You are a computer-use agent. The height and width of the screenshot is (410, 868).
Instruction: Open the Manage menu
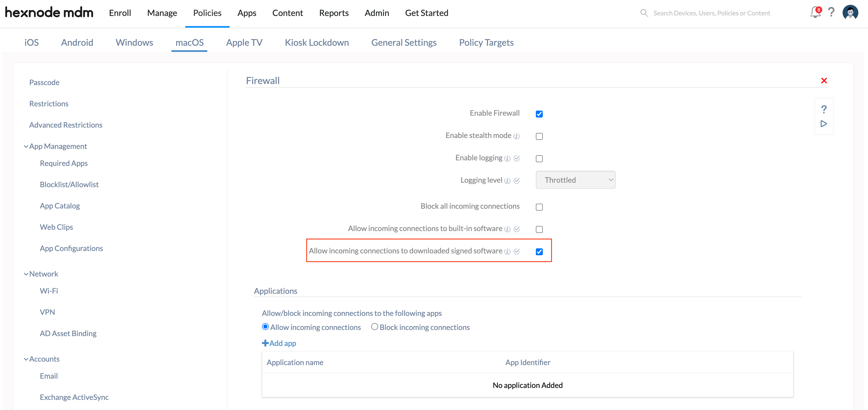click(x=162, y=13)
